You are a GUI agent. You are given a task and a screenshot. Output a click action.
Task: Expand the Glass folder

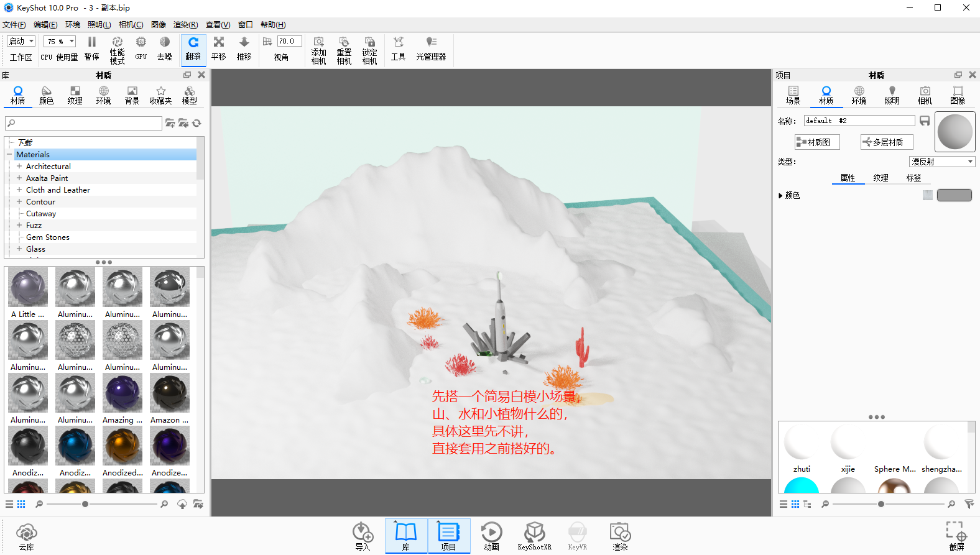(x=19, y=249)
